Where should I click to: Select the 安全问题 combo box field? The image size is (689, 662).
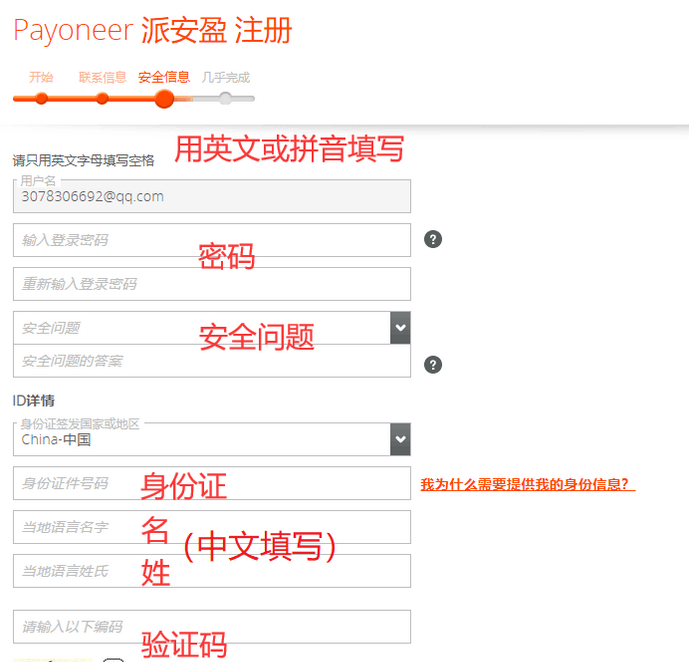tap(212, 328)
